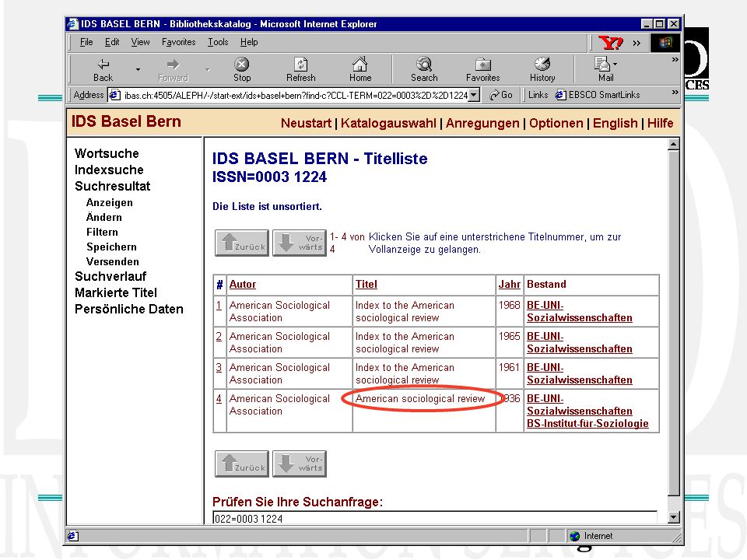Sort results by the Autor column header
747x560 pixels.
[x=243, y=285]
